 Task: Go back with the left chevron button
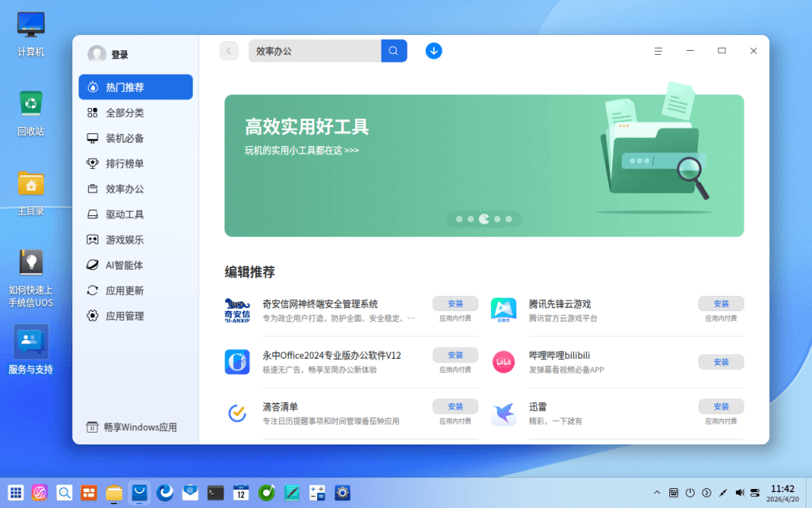[228, 51]
